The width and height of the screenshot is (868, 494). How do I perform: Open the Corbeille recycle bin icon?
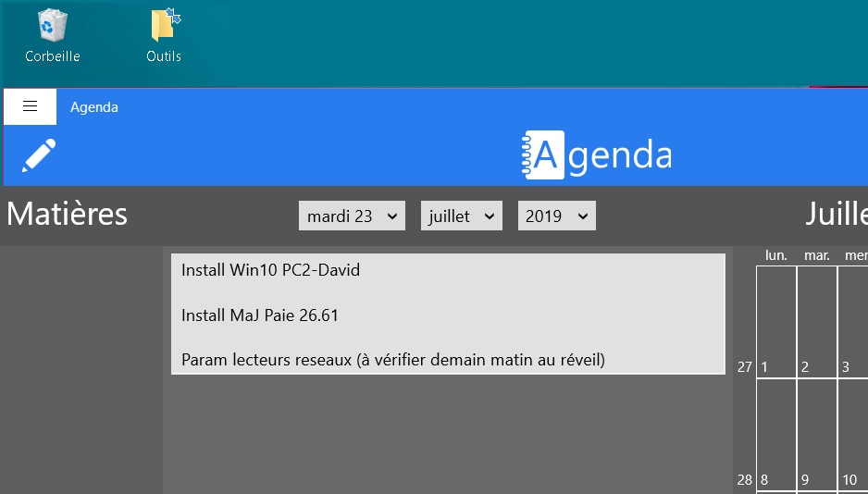tap(53, 36)
